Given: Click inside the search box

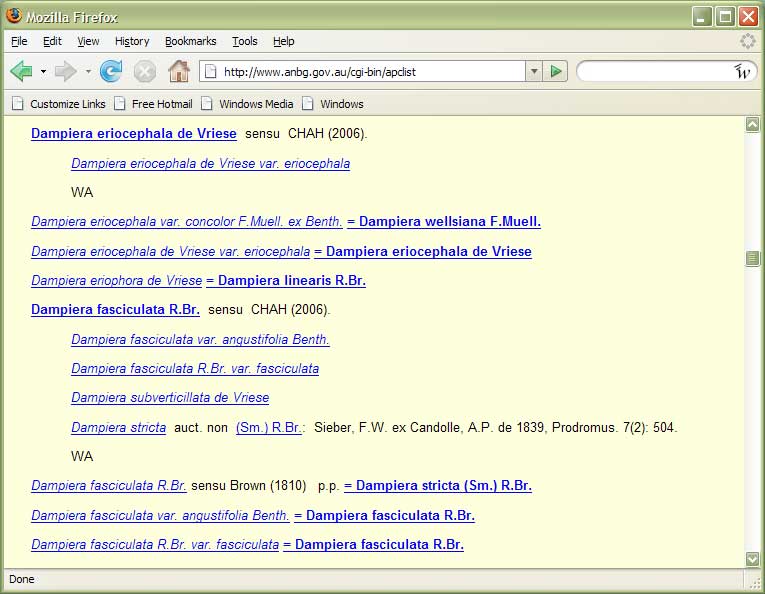Looking at the screenshot, I should click(655, 71).
